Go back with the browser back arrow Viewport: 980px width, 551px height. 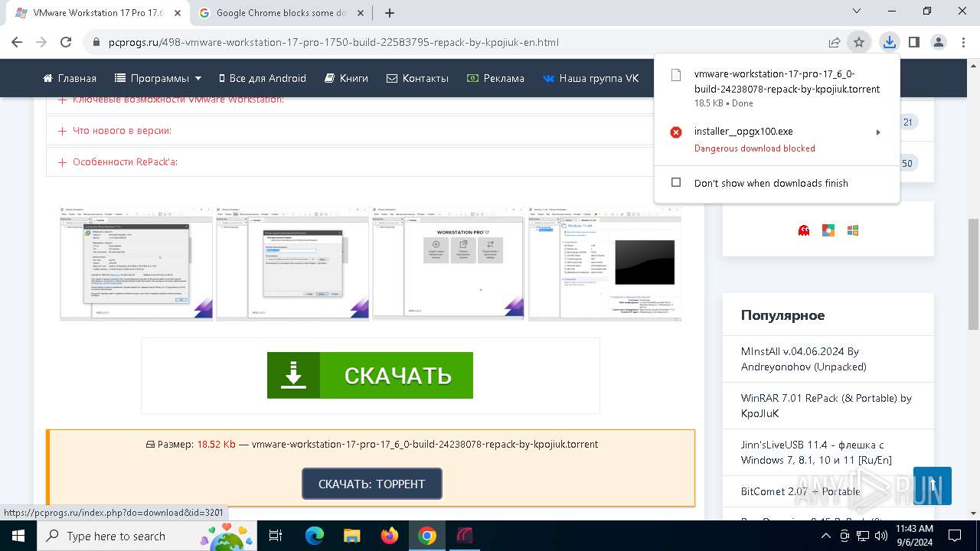click(17, 42)
